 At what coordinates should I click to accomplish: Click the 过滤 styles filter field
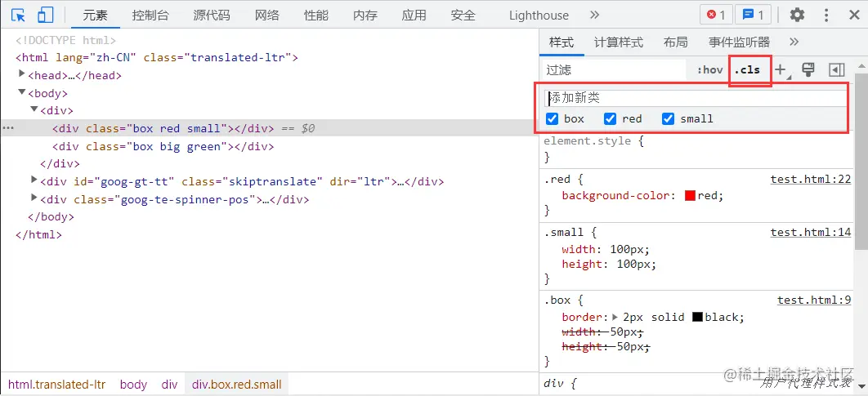(x=615, y=69)
